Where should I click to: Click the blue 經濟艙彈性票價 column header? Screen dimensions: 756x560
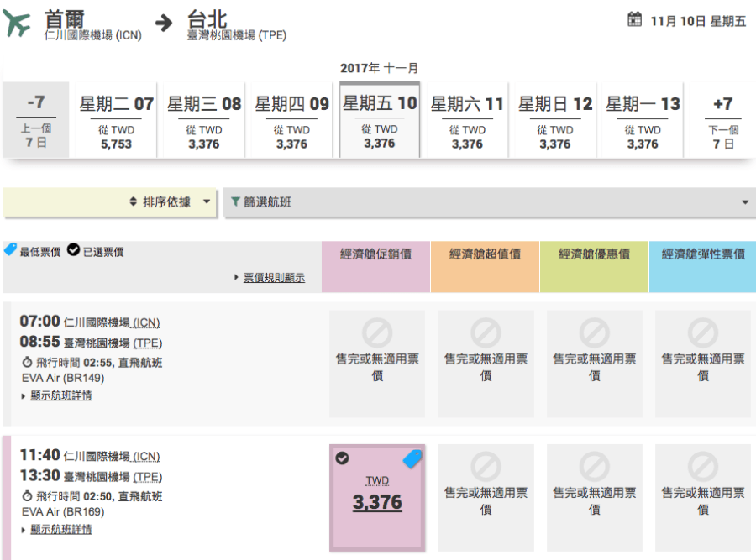(x=703, y=266)
